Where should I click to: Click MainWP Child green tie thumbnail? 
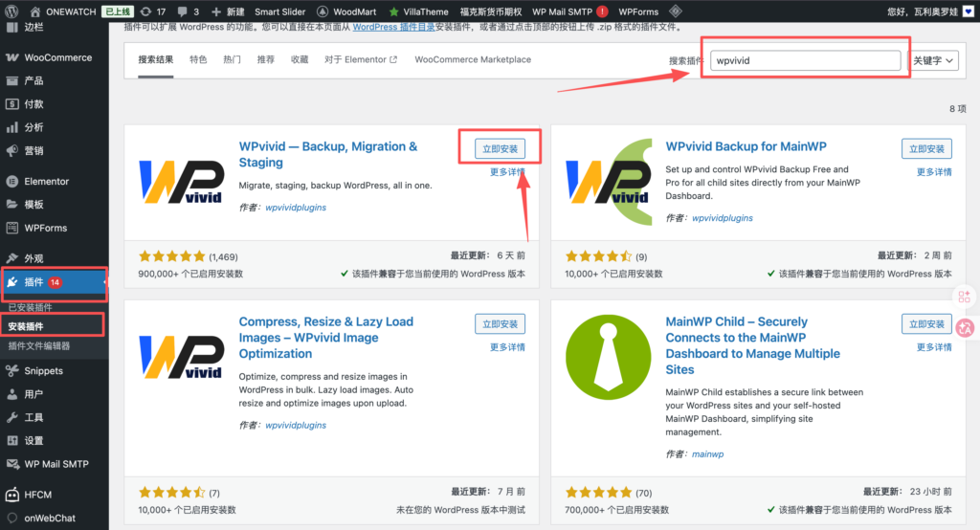[x=608, y=357]
